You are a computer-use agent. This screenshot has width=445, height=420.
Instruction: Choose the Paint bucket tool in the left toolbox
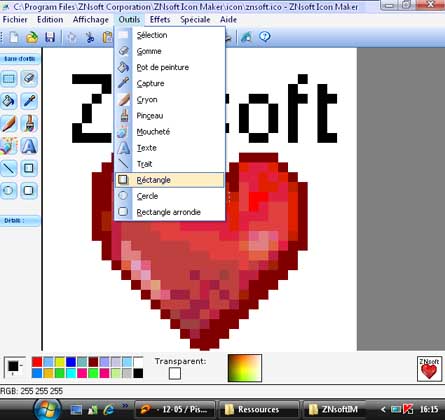[9, 101]
